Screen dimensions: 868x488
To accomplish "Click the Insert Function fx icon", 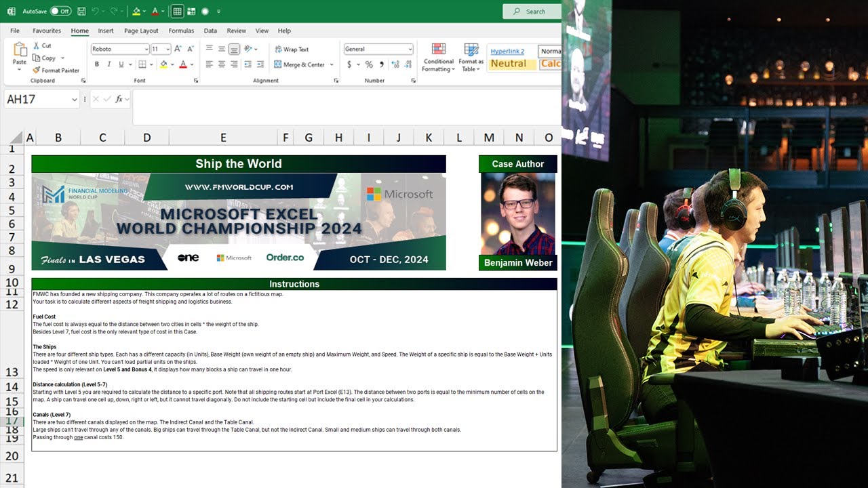I will pos(119,99).
